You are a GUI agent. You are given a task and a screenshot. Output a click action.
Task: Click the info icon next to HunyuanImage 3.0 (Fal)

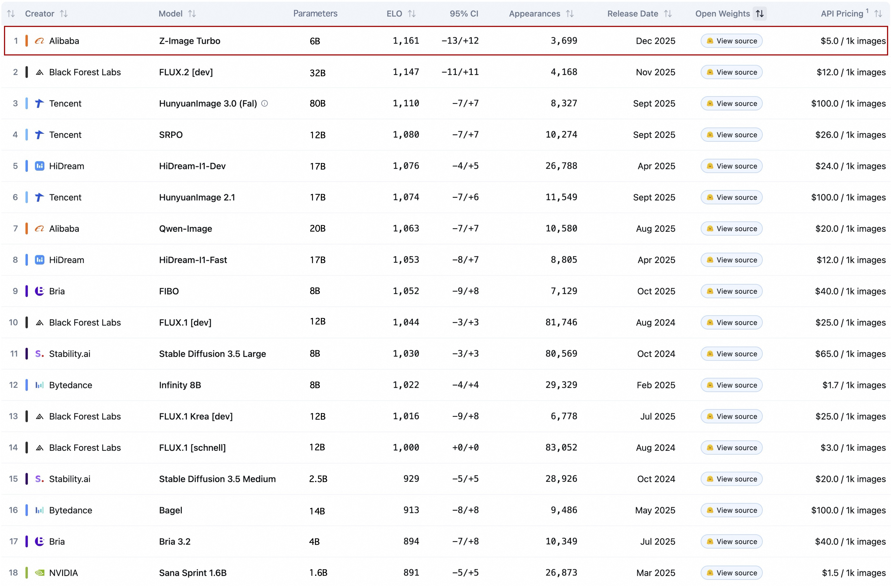coord(265,103)
